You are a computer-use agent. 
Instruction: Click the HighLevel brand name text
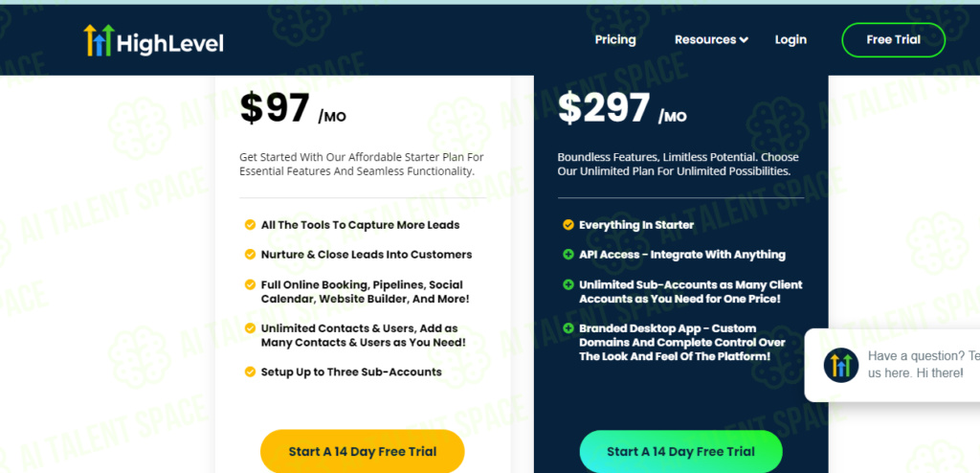[x=170, y=43]
